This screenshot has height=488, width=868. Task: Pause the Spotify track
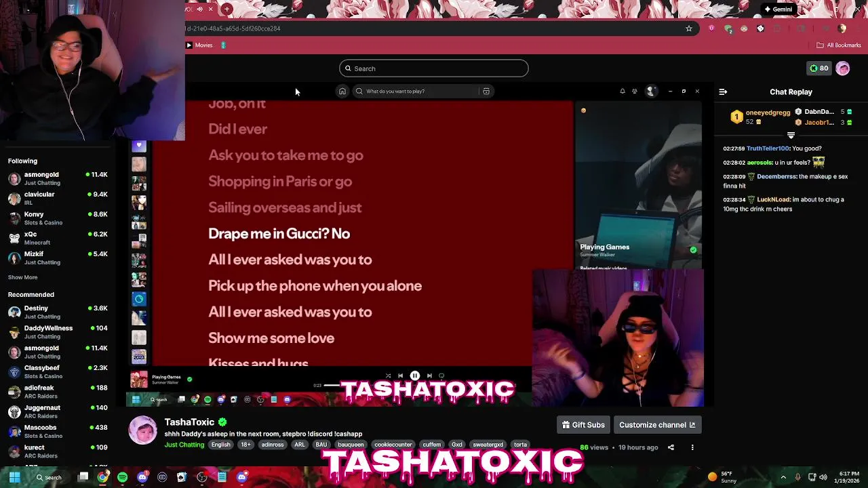[415, 375]
